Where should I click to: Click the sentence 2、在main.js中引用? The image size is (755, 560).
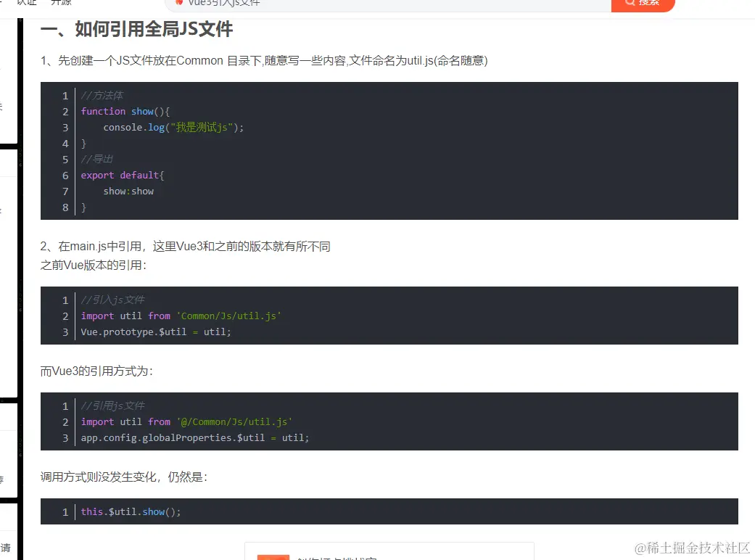186,247
